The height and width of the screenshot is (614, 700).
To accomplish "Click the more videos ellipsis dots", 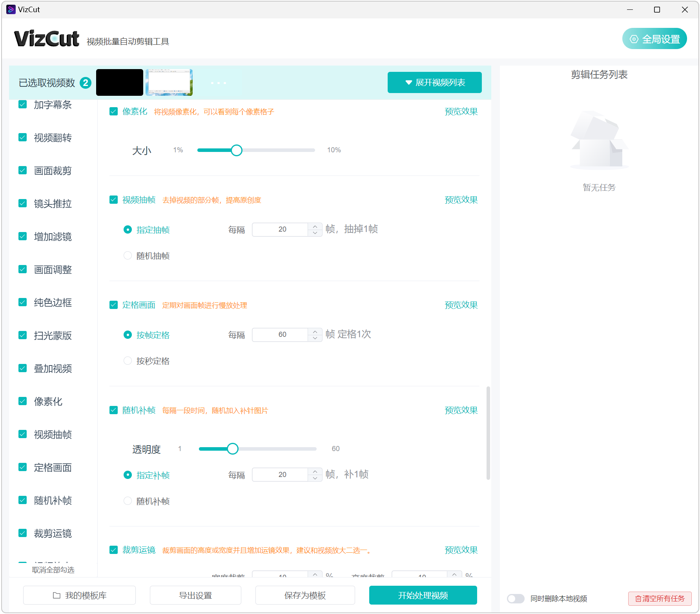I will 219,83.
